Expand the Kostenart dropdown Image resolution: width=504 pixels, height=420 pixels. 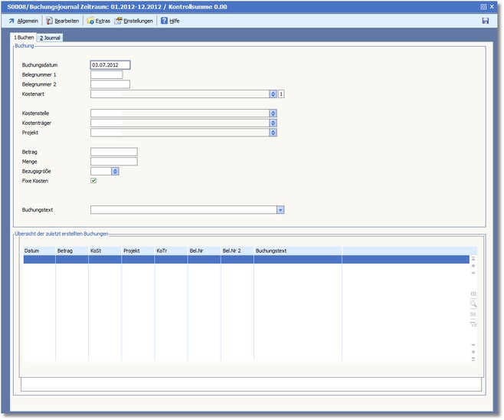273,94
